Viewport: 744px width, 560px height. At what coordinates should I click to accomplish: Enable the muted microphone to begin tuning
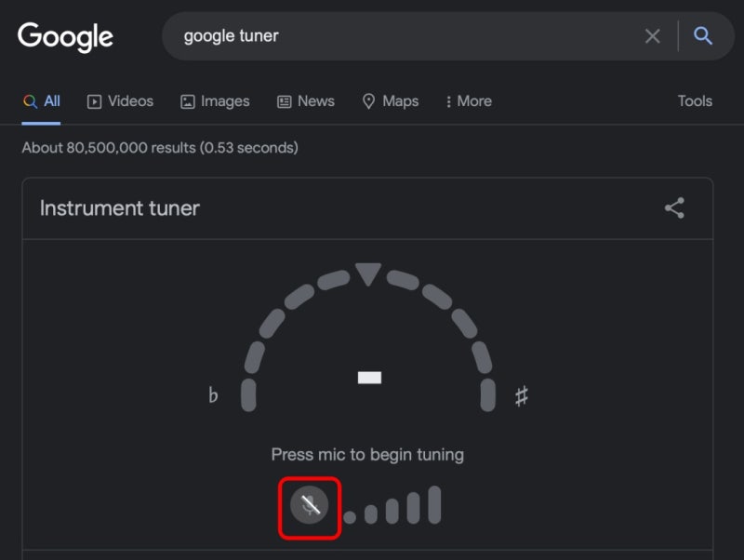pyautogui.click(x=310, y=506)
